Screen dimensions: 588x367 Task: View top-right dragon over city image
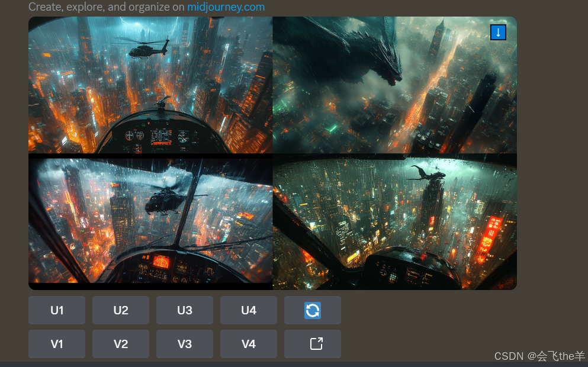tap(395, 85)
